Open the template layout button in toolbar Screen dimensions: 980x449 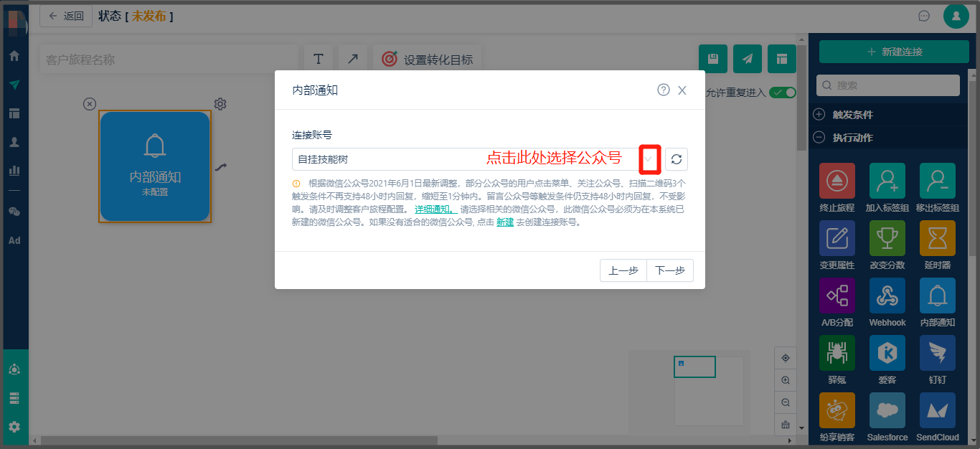tap(782, 59)
